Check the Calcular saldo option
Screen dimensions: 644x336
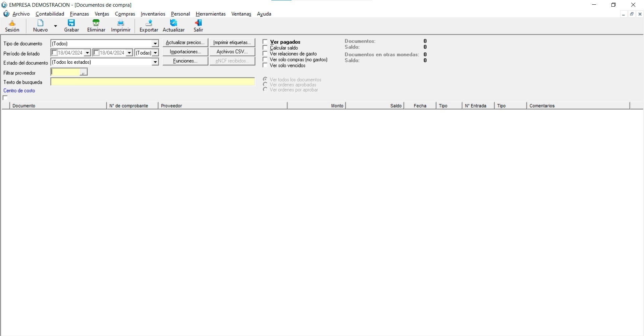pos(265,48)
